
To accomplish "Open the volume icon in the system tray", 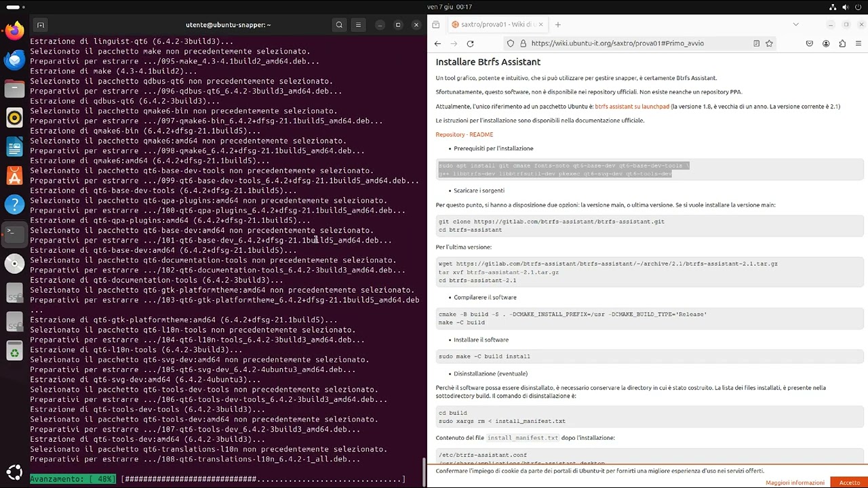I will click(846, 7).
